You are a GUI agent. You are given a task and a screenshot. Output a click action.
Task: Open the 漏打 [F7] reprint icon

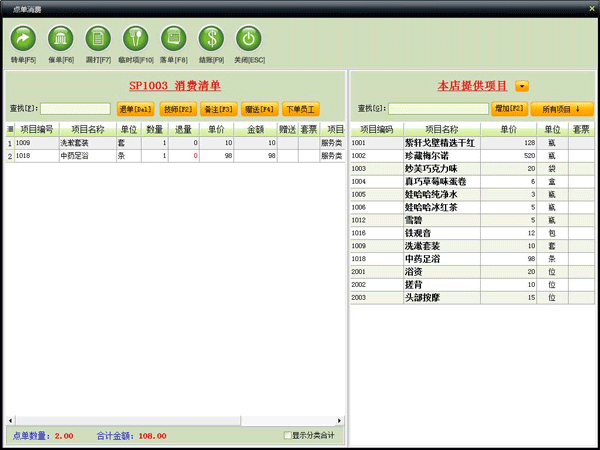coord(97,38)
